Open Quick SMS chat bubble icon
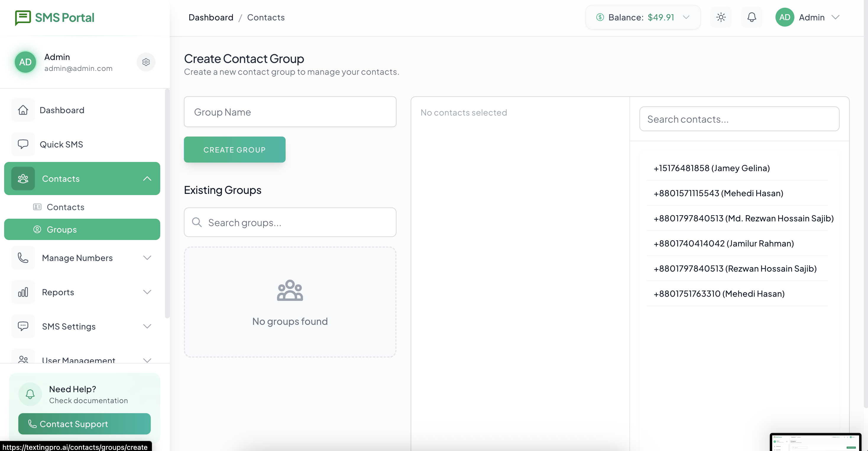Screen dimensions: 868x451 click(23, 144)
